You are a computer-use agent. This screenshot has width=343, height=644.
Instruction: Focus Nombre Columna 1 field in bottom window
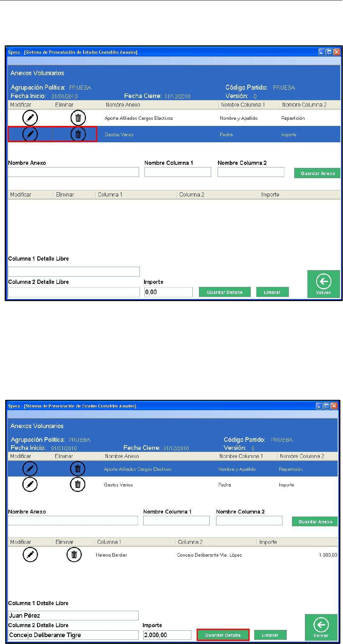[176, 521]
